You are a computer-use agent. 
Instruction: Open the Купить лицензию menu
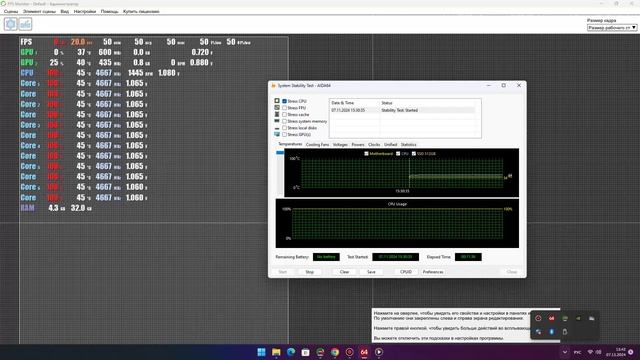(x=141, y=11)
